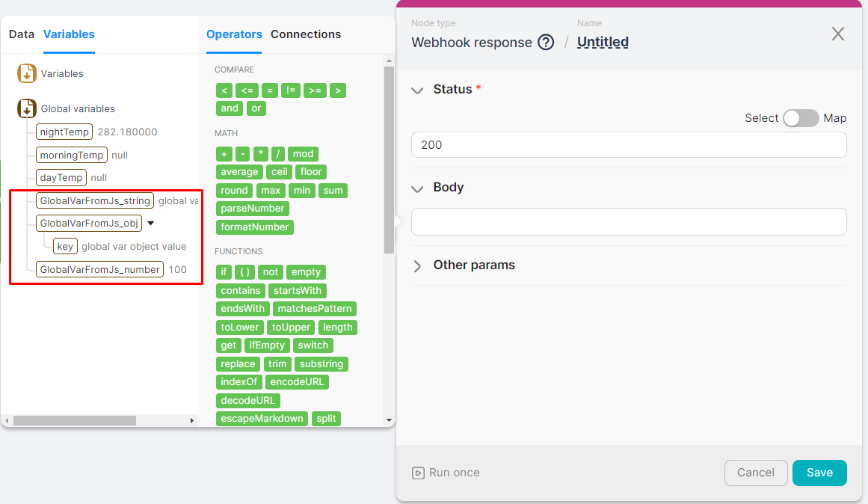This screenshot has height=504, width=868.
Task: Close the node settings panel
Action: [838, 34]
